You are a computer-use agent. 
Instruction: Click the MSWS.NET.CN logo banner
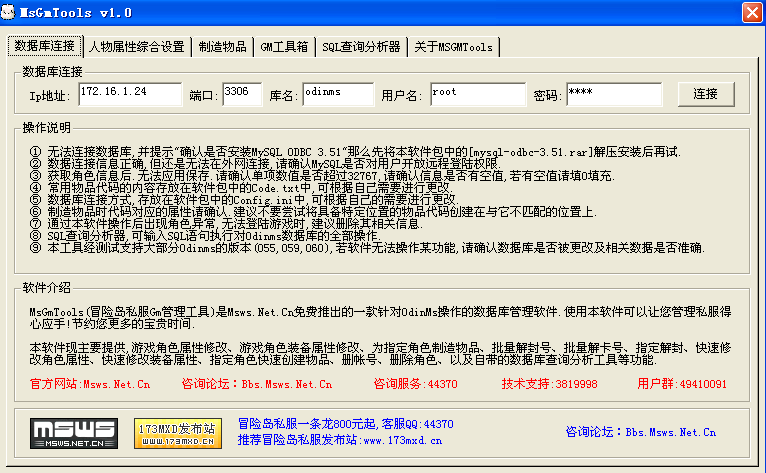point(74,433)
